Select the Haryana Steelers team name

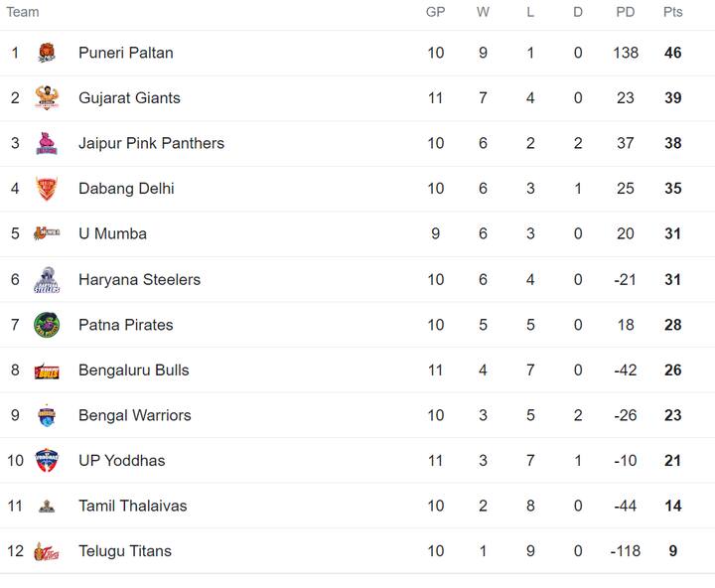[x=140, y=280]
